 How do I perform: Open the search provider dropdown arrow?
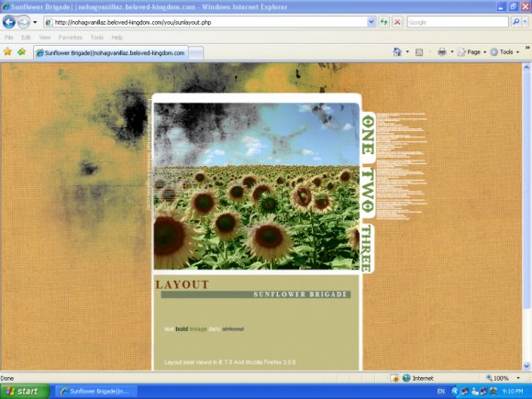(x=526, y=22)
